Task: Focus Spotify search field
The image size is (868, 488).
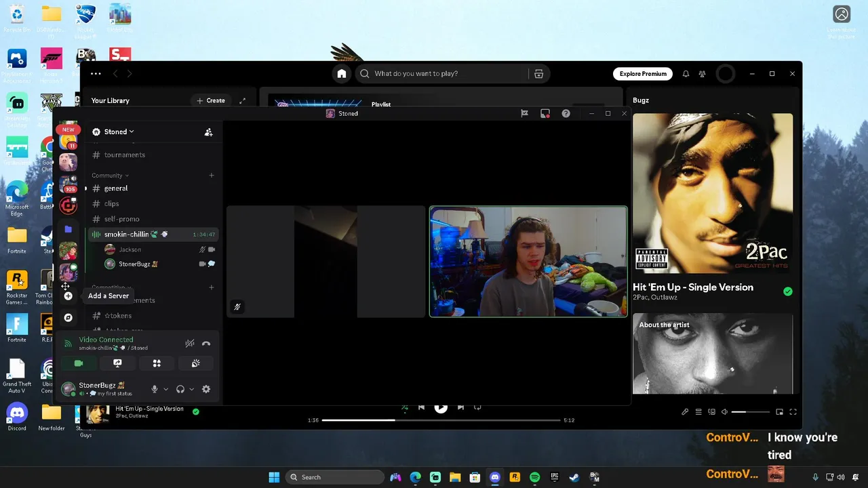Action: 441,74
